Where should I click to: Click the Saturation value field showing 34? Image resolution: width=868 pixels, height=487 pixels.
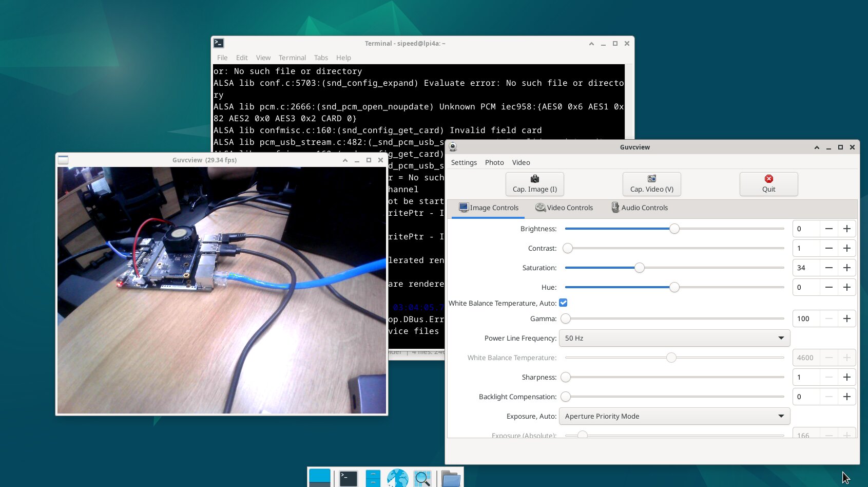click(806, 268)
